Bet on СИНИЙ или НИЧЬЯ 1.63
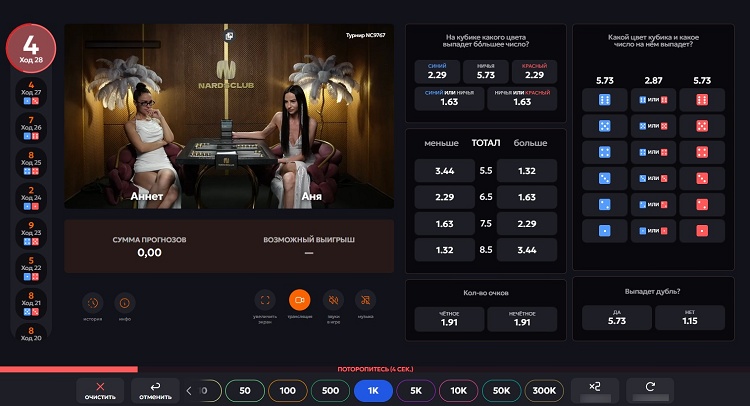 (x=449, y=99)
